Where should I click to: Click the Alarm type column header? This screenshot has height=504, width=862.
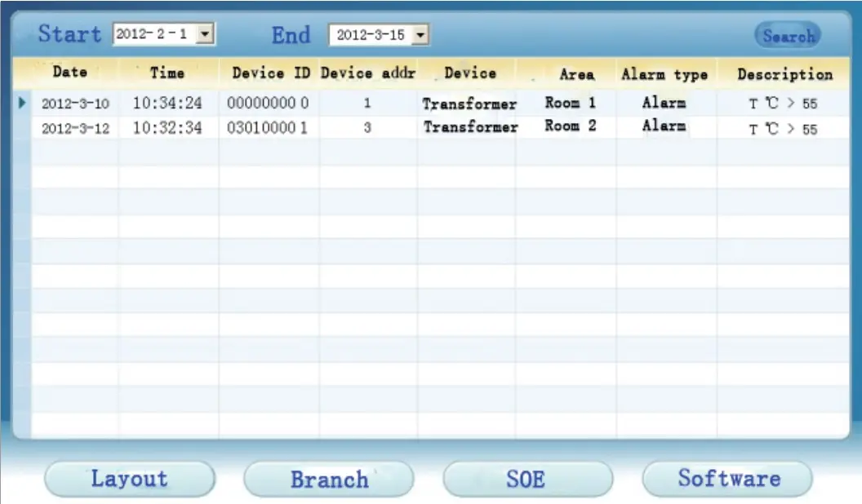pyautogui.click(x=664, y=74)
